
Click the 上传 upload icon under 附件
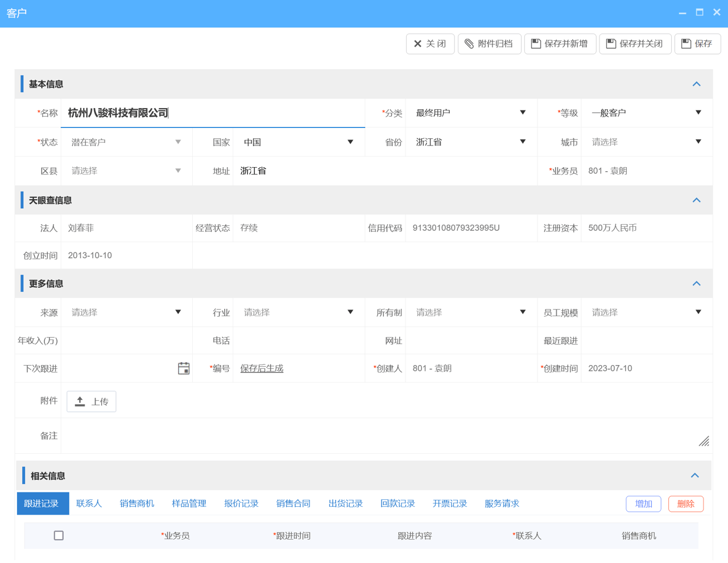point(80,401)
